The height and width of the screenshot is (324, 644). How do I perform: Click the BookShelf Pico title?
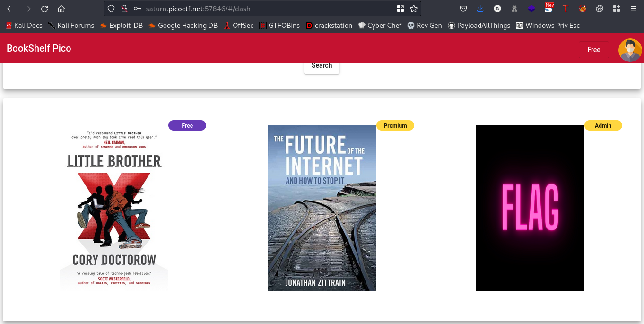(x=39, y=48)
